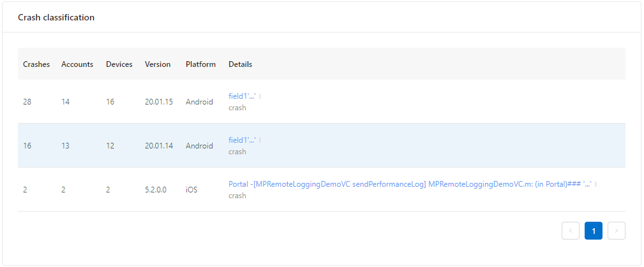Click devices count 12 in 20.01.14 row
644x267 pixels.
110,146
